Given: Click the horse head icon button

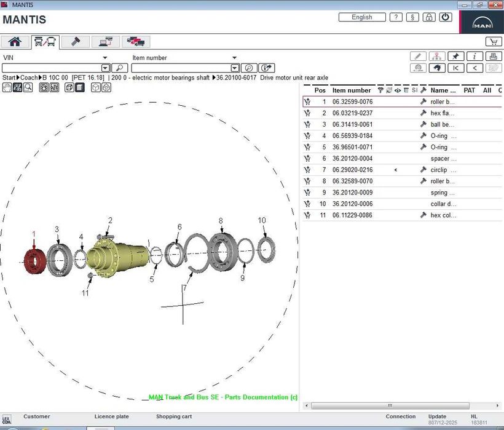Looking at the screenshot, I should [437, 68].
